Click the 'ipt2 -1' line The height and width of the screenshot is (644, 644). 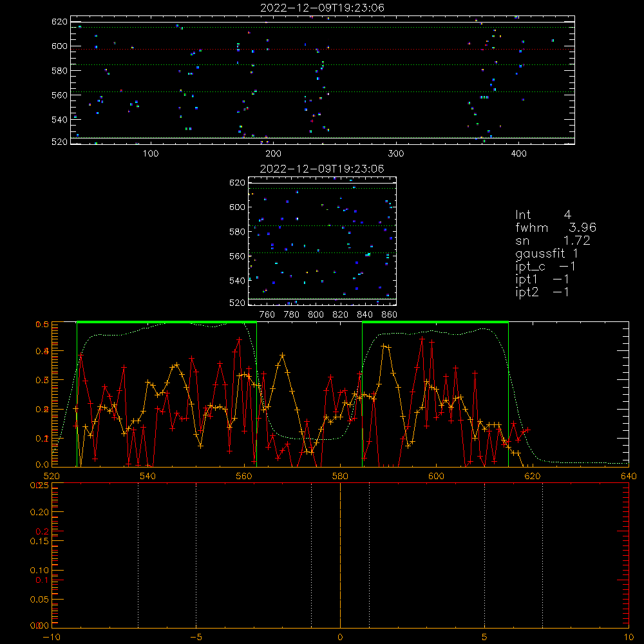[x=542, y=292]
